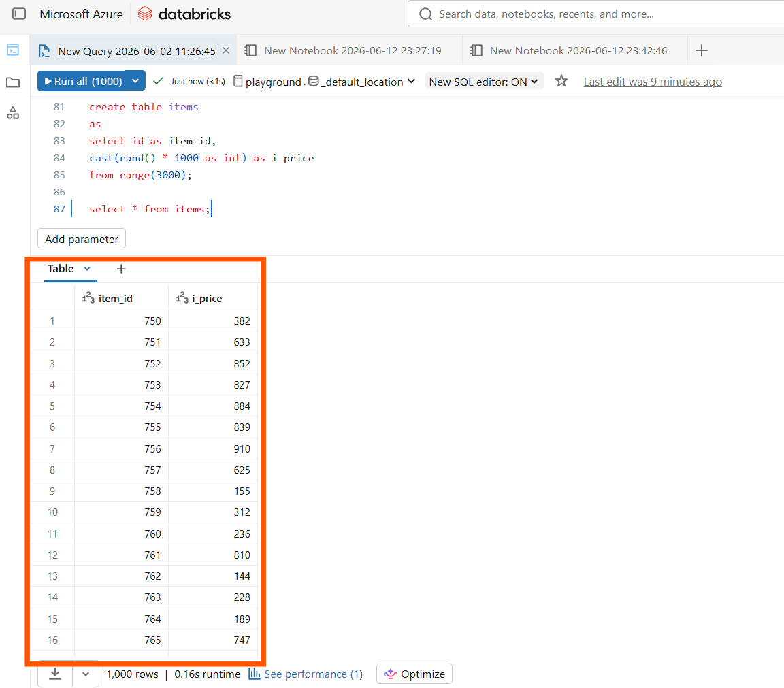
Task: Click the 0.16s runtime text
Action: pos(207,674)
